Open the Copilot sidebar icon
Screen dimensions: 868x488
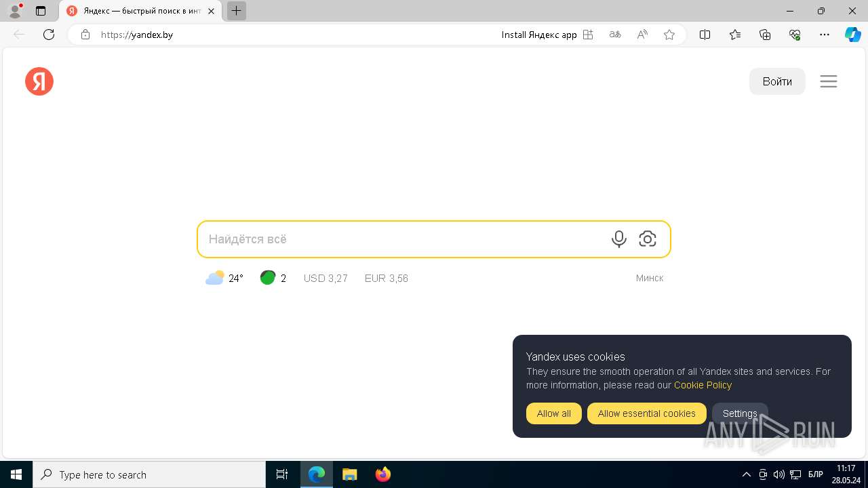click(x=852, y=35)
